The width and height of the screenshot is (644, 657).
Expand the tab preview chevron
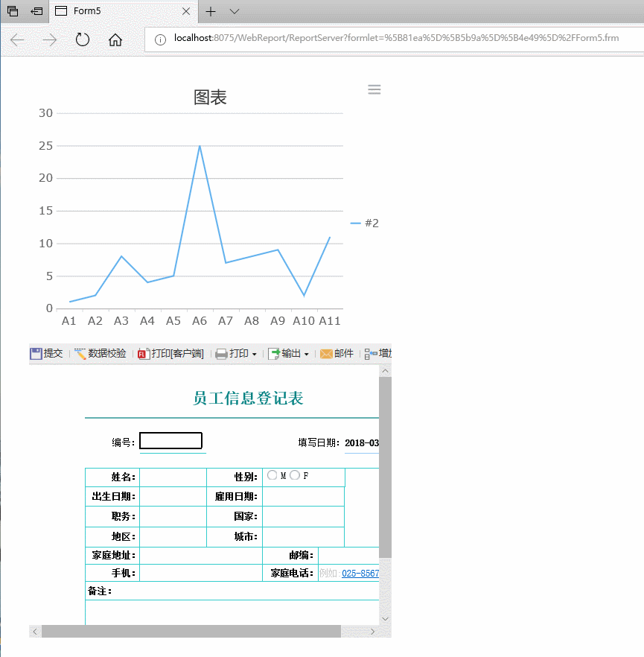pyautogui.click(x=235, y=11)
